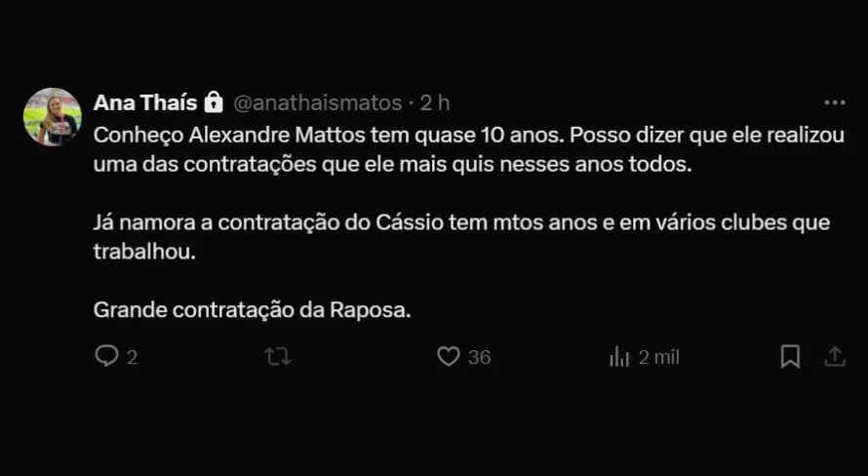Open Ana Thaís profile picture
Screen dimensions: 868x476
(52, 117)
